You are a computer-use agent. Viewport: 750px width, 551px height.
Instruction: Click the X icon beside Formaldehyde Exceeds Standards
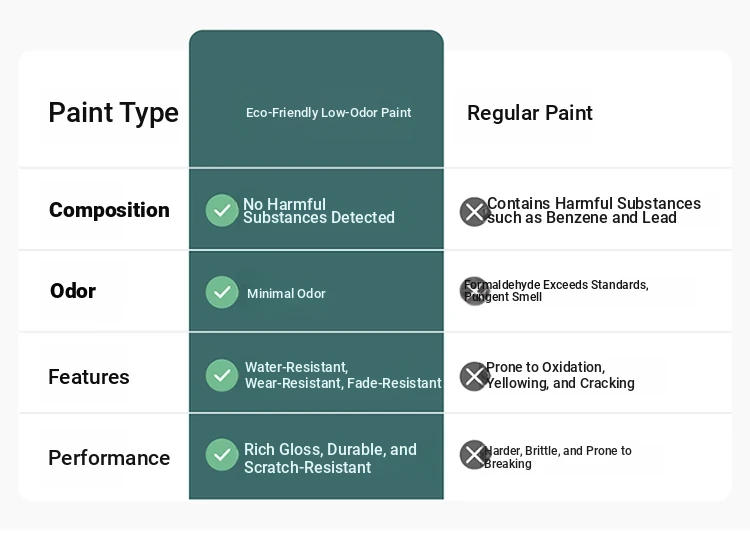474,291
